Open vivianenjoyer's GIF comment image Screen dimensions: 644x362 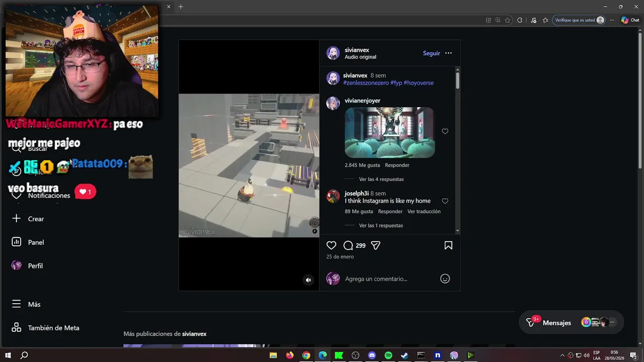390,132
